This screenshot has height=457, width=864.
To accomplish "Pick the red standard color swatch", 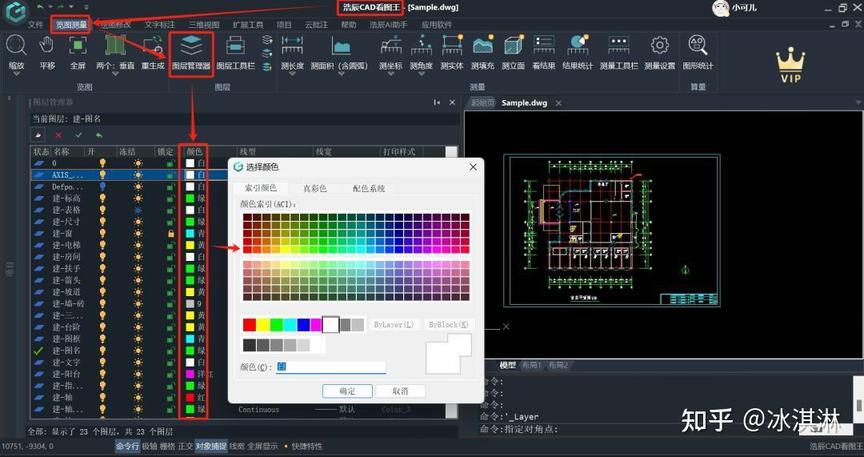I will coord(250,325).
